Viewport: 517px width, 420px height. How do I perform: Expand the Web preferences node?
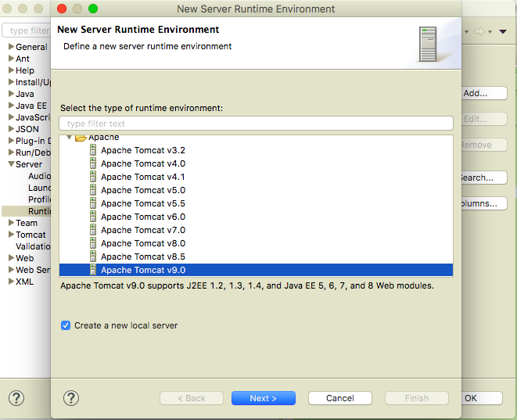(11, 258)
